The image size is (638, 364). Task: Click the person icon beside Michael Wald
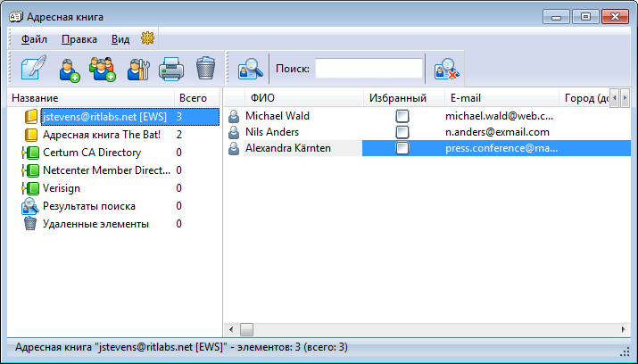pos(234,116)
